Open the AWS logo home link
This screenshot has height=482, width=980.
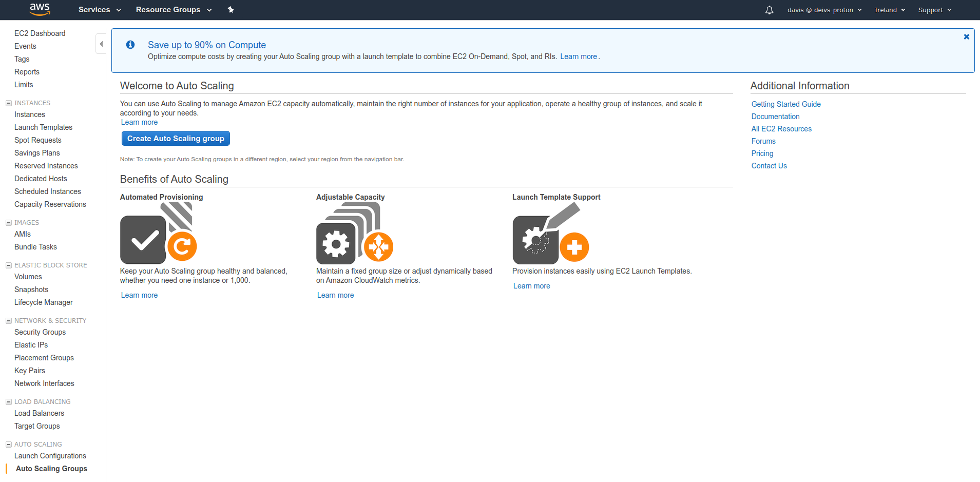tap(40, 9)
